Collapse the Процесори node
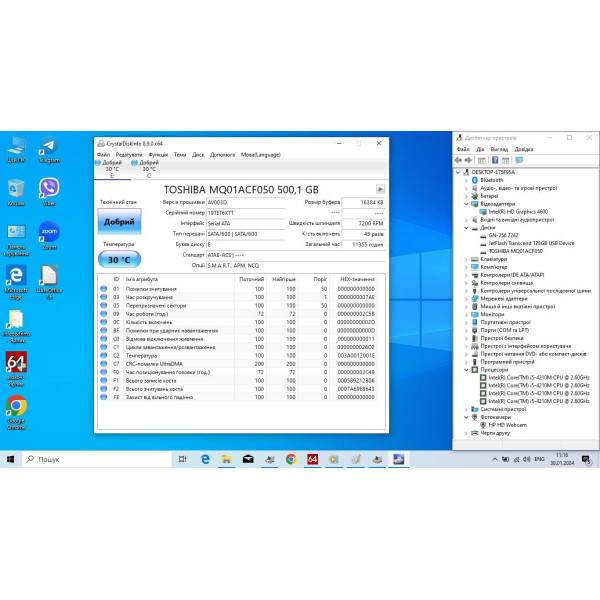The width and height of the screenshot is (600, 600). point(466,370)
